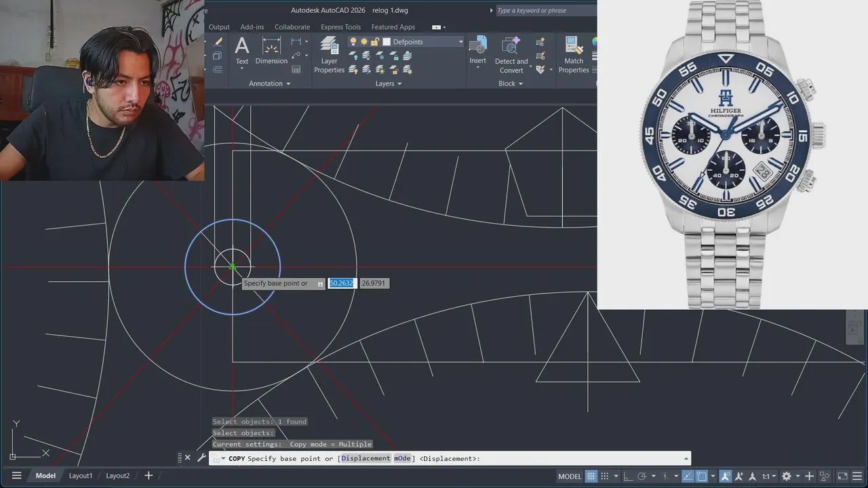This screenshot has width=868, height=488.
Task: Click the layer Freeze tool icon
Action: (x=380, y=56)
